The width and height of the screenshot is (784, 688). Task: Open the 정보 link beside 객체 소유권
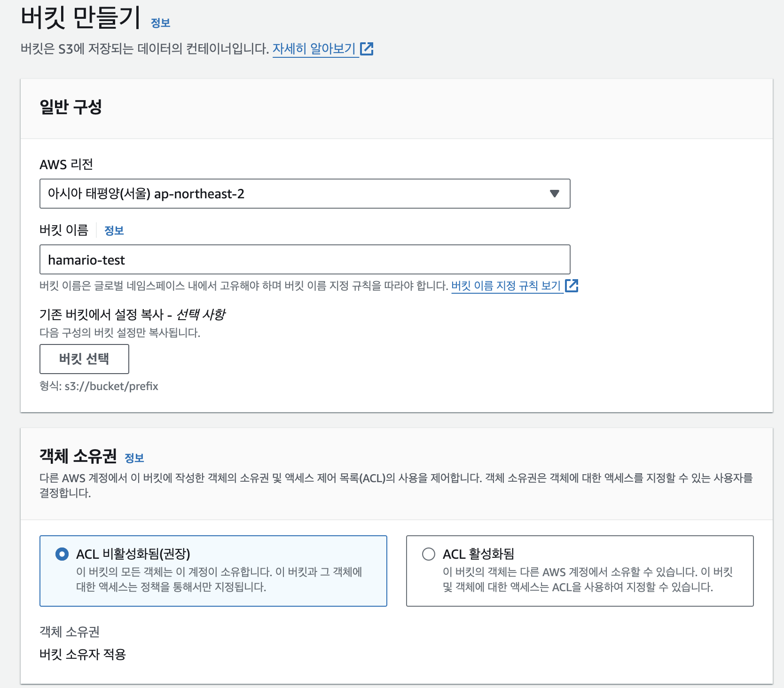click(x=134, y=458)
